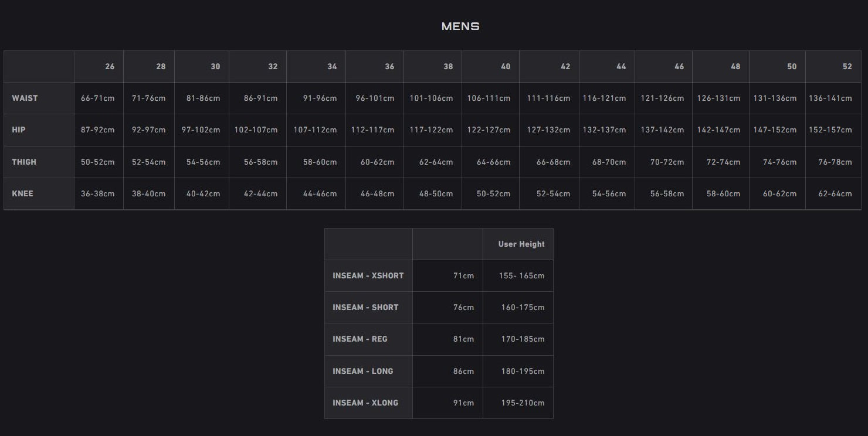Select the size 26 column header
868x436 pixels.
point(110,67)
